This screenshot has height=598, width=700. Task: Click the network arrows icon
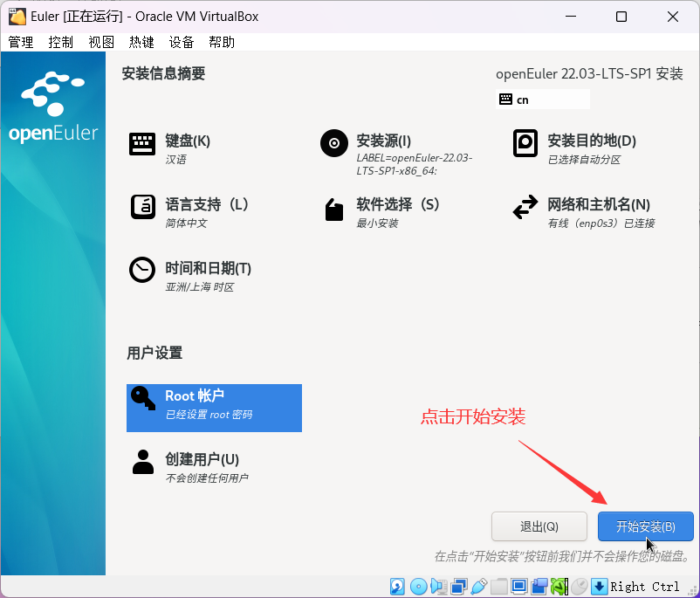[525, 207]
